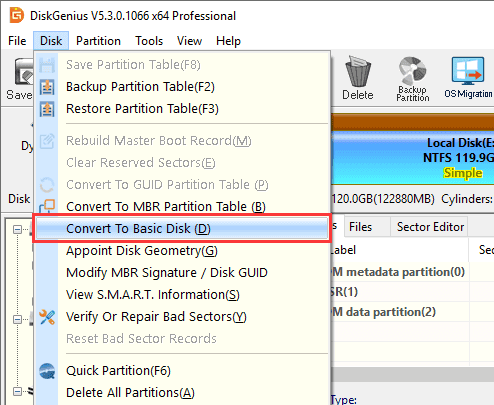The height and width of the screenshot is (405, 494).
Task: Click the Verify Or Repair Bad Sectors tools icon
Action: (47, 317)
